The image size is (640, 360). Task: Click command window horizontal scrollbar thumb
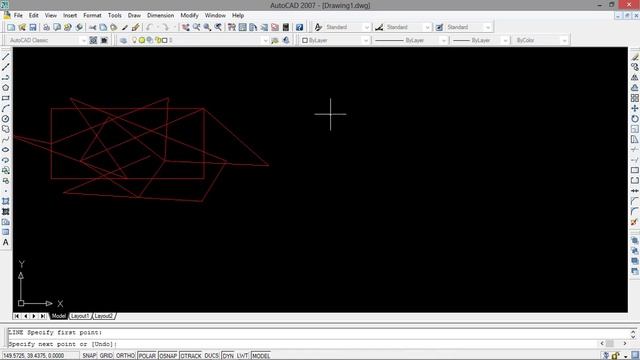[609, 344]
